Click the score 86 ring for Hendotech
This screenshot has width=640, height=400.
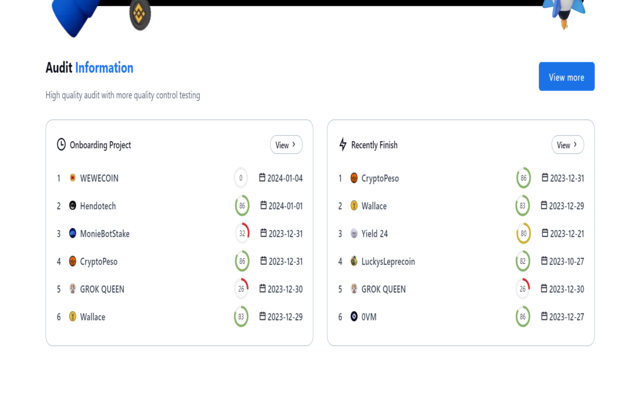[x=241, y=206]
